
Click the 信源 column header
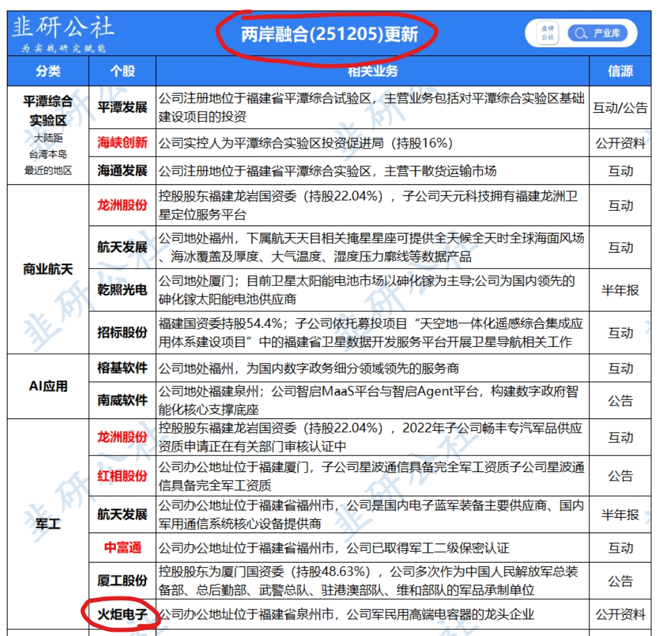pyautogui.click(x=620, y=71)
